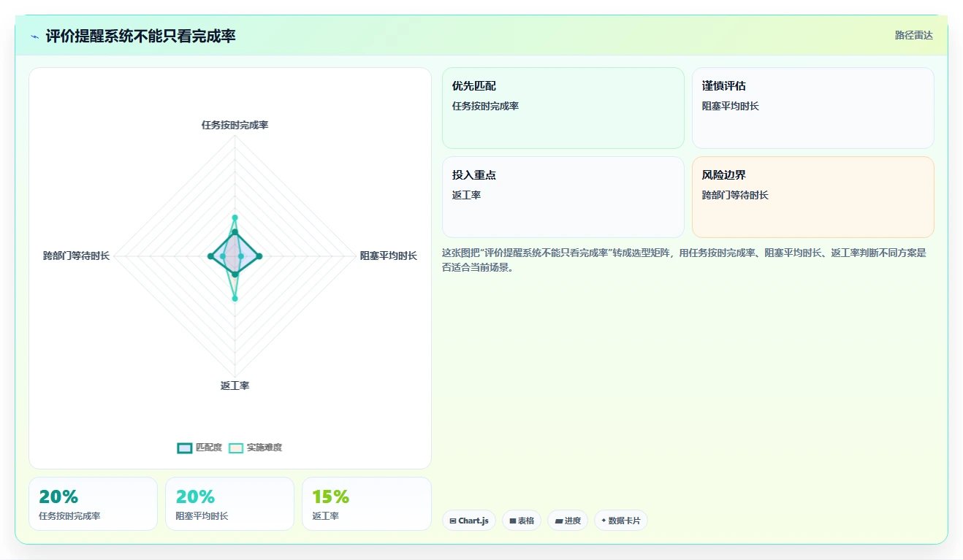Click the description paragraph starting 这张图把

(685, 260)
